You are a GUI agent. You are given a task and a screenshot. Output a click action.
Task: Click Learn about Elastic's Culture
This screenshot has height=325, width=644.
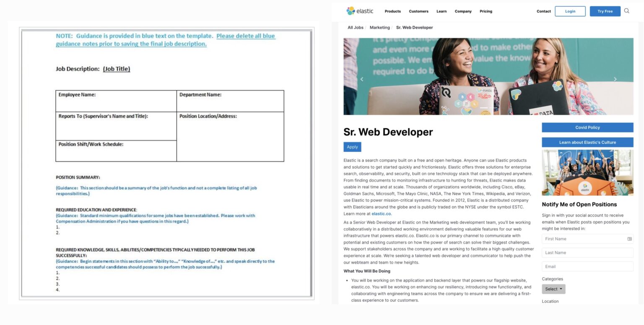click(587, 142)
